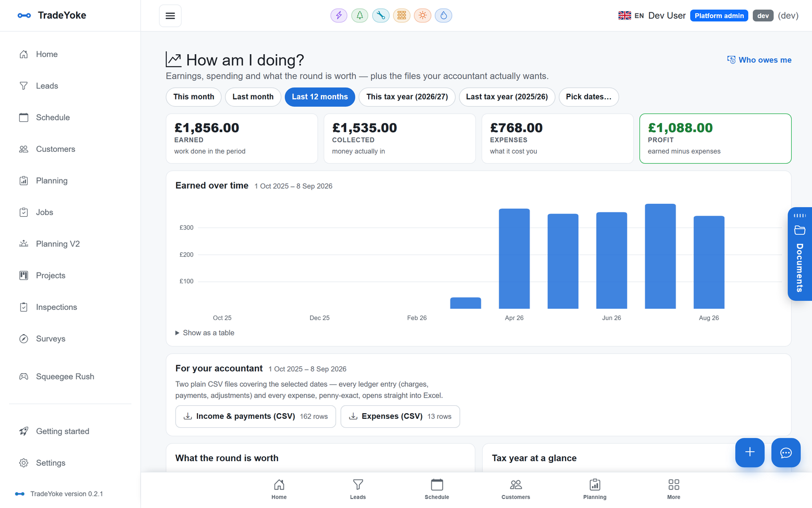Click the Aug 26 chart bar
Screen dimensions: 812x508
[709, 262]
